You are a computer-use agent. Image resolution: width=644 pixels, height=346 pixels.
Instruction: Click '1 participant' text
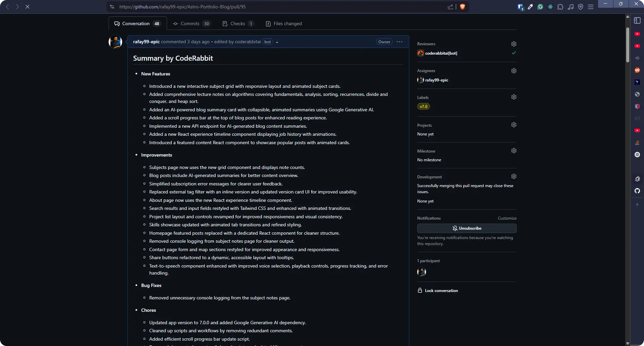pyautogui.click(x=428, y=261)
